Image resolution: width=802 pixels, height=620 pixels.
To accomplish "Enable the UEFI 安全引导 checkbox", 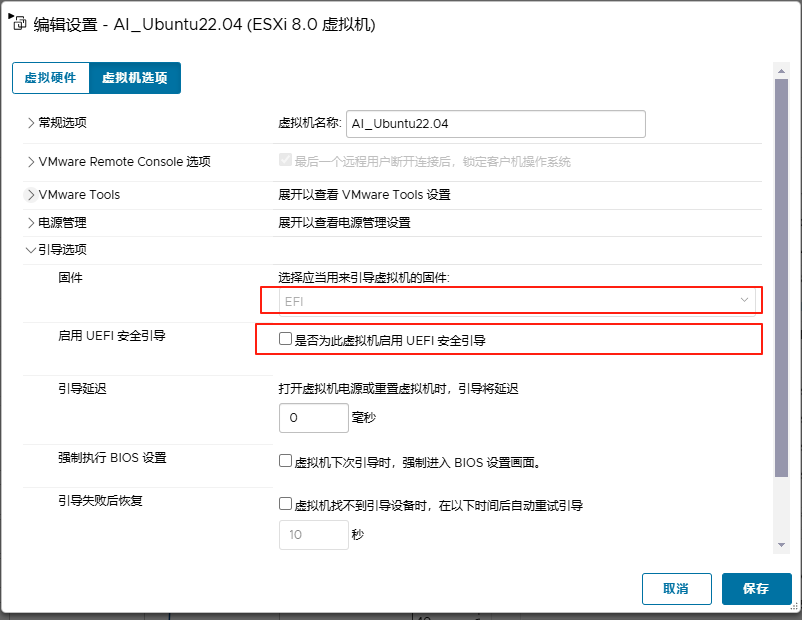I will coord(286,340).
